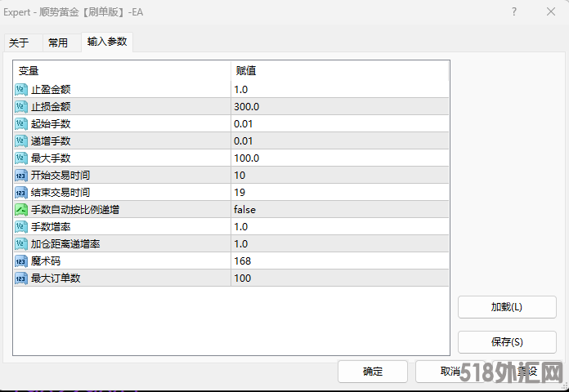
Task: Click the 取消 button
Action: (x=450, y=371)
